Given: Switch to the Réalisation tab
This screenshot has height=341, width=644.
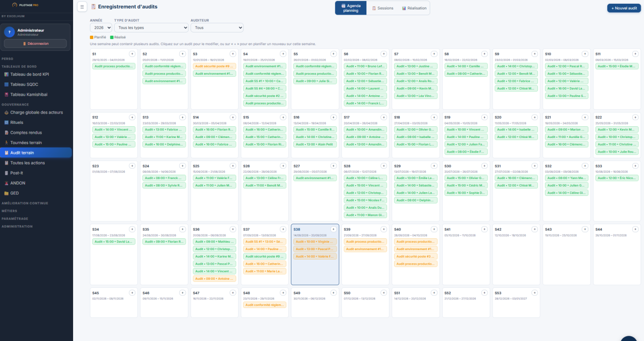Looking at the screenshot, I should click(x=414, y=8).
